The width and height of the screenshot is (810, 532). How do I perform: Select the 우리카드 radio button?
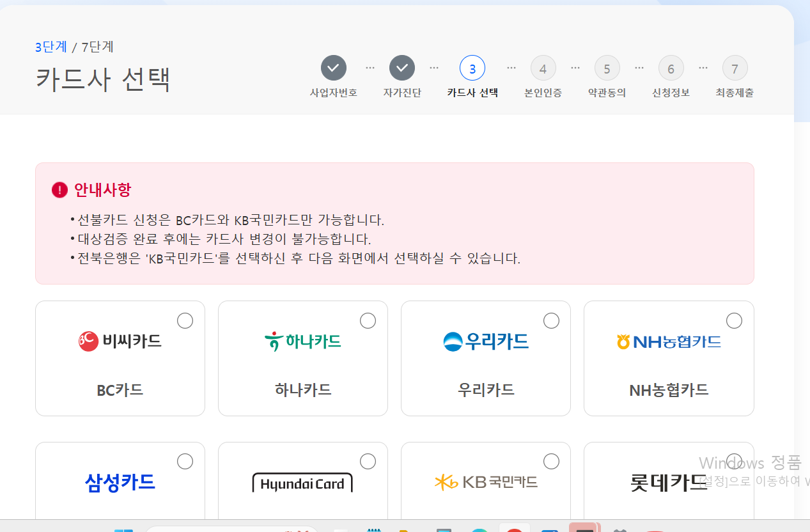tap(551, 320)
